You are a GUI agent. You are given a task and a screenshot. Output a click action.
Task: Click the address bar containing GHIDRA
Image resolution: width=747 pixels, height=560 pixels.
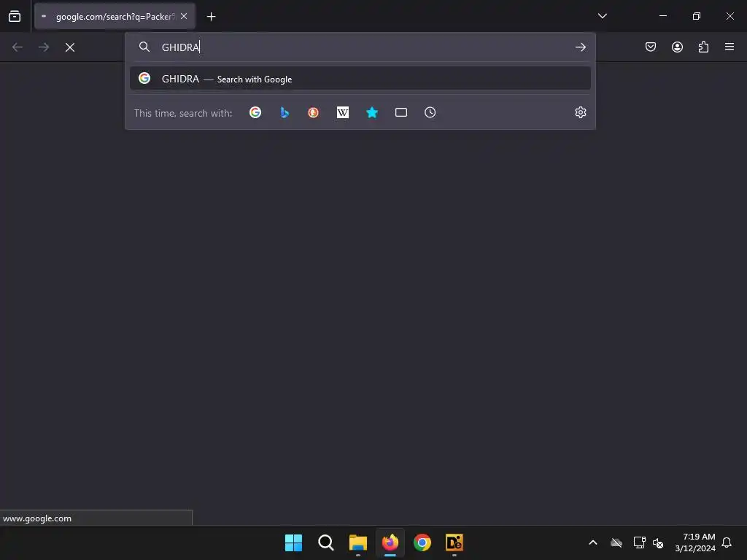pyautogui.click(x=360, y=47)
